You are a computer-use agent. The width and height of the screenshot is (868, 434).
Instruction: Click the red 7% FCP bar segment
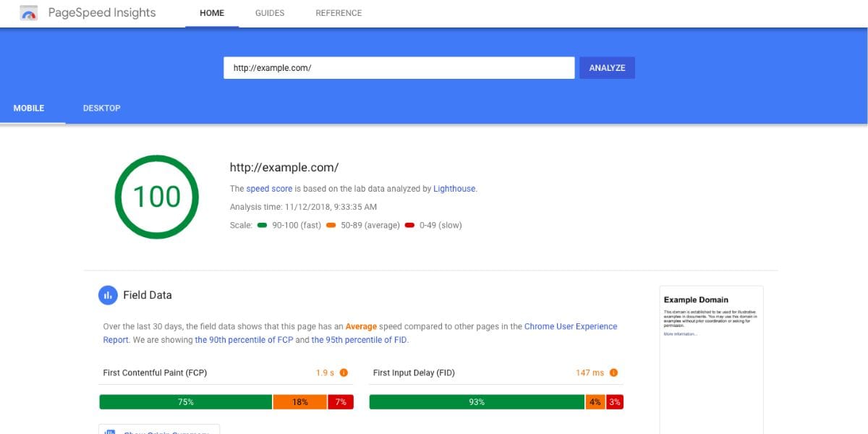341,402
